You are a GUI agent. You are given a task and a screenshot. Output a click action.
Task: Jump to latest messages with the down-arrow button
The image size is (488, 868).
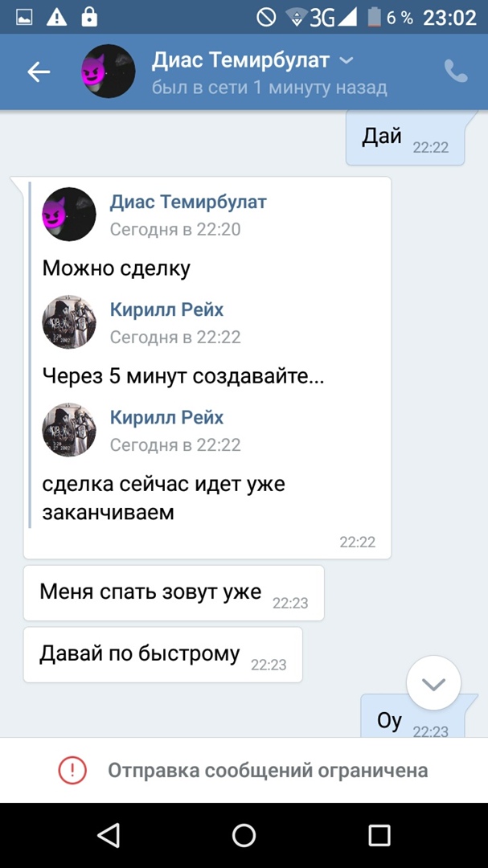433,684
